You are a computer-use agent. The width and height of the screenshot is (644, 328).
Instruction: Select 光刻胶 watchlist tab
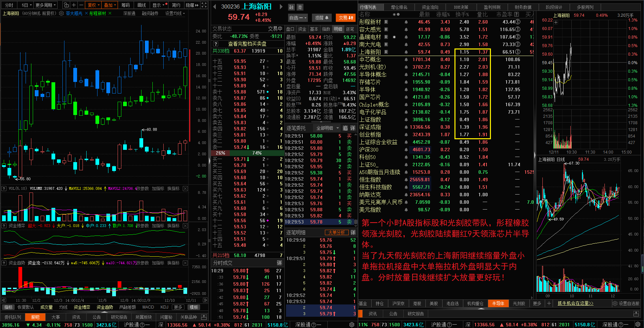click(x=519, y=303)
